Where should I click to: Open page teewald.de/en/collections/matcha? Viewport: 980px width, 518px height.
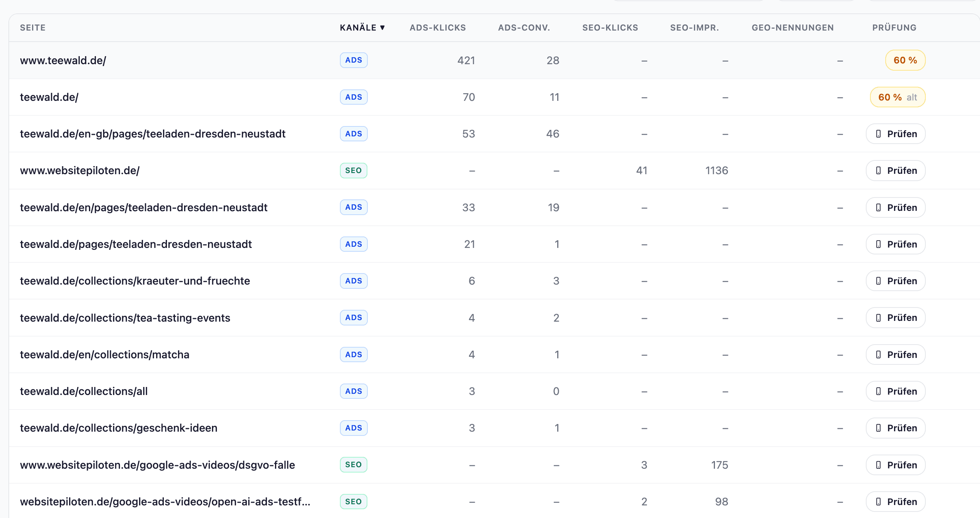[105, 355]
